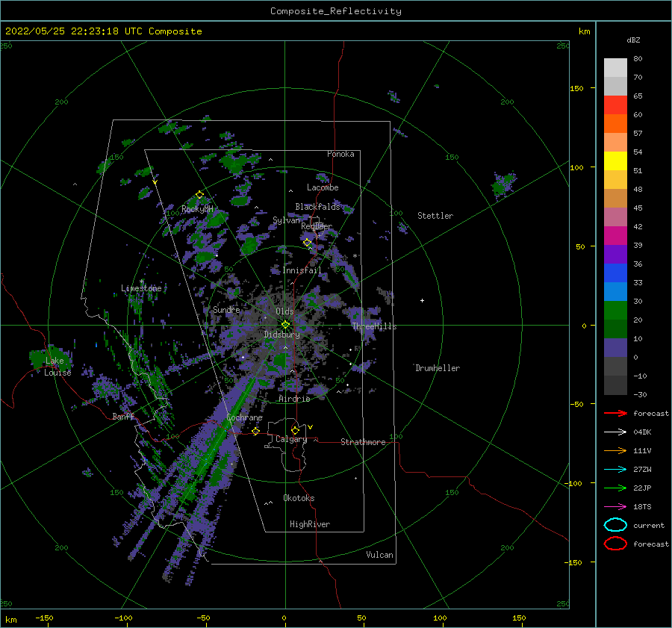Click the white asterisk marker above Limestone
This screenshot has width=672, height=628.
[x=141, y=282]
